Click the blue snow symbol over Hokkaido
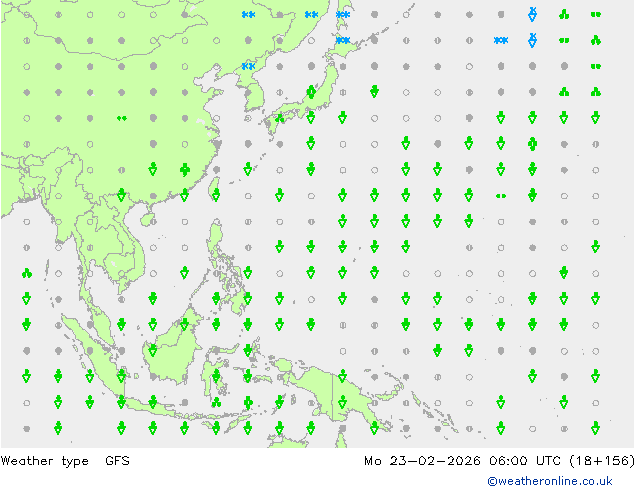This screenshot has height=490, width=634. (343, 40)
